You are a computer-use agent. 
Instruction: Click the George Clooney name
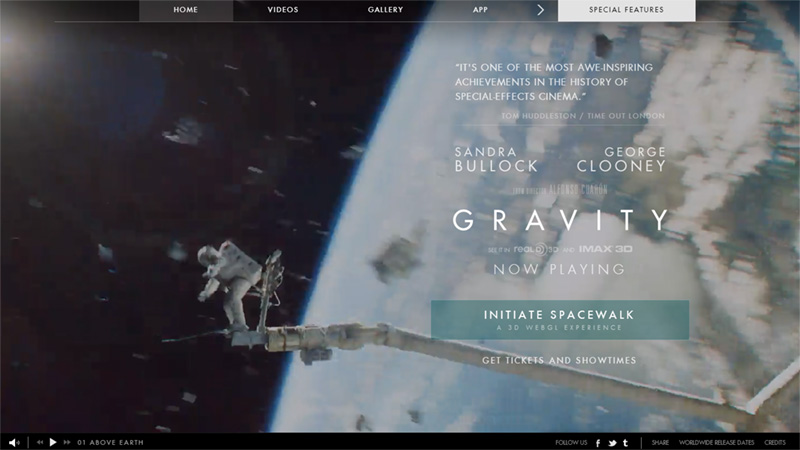621,159
